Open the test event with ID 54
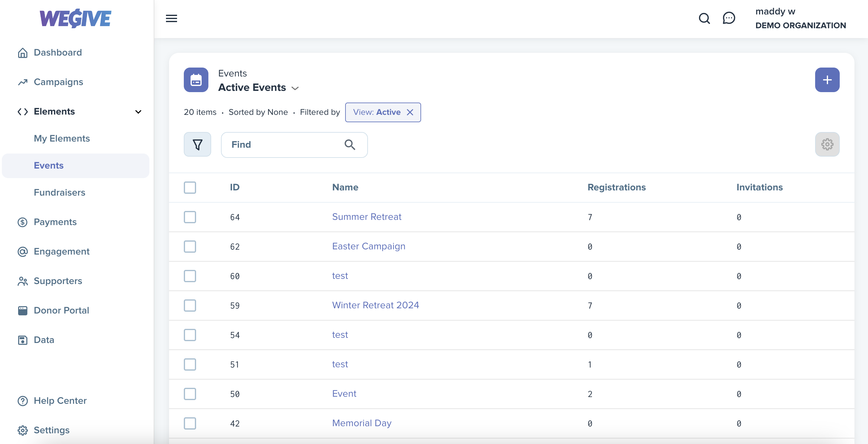The width and height of the screenshot is (868, 444). pos(340,335)
